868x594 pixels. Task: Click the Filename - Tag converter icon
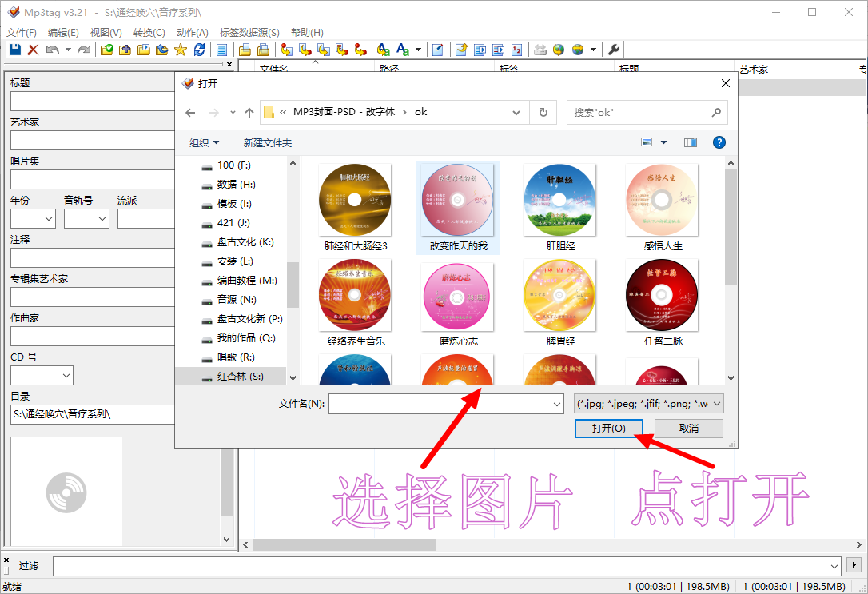pos(305,50)
